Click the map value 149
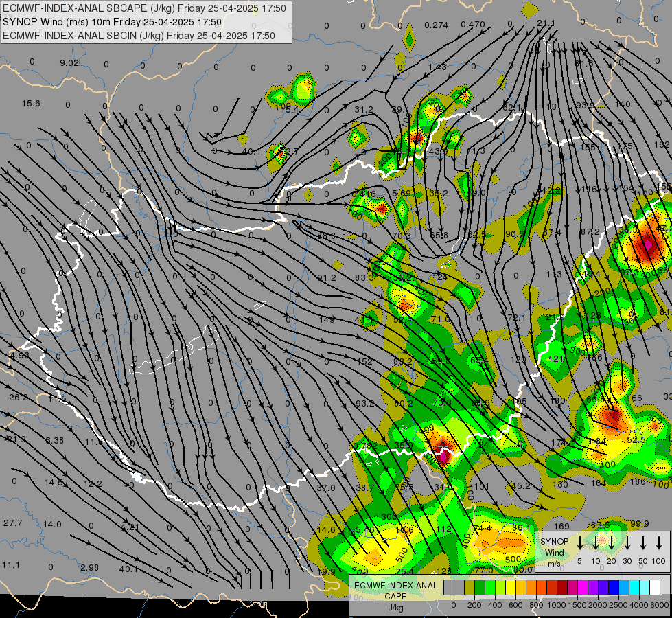The width and height of the screenshot is (672, 618). coord(327,319)
